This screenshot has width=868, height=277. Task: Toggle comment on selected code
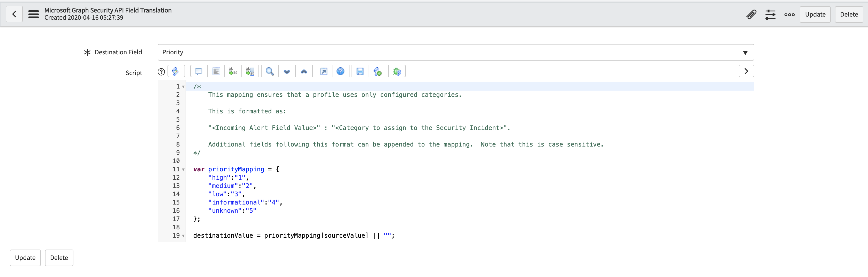(199, 71)
